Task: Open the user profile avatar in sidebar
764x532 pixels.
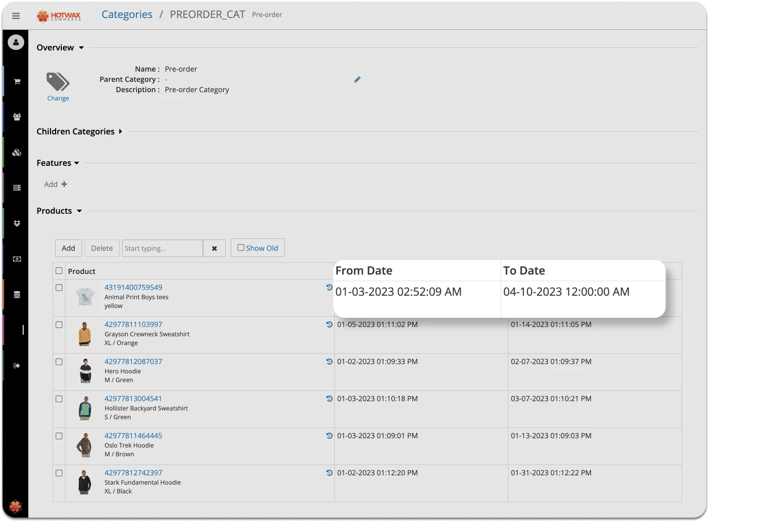Action: pos(16,42)
